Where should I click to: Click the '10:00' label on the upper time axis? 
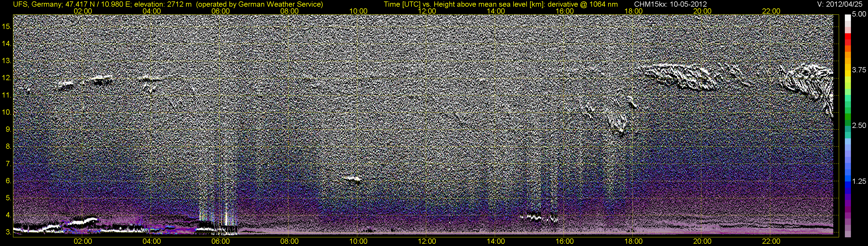[358, 11]
